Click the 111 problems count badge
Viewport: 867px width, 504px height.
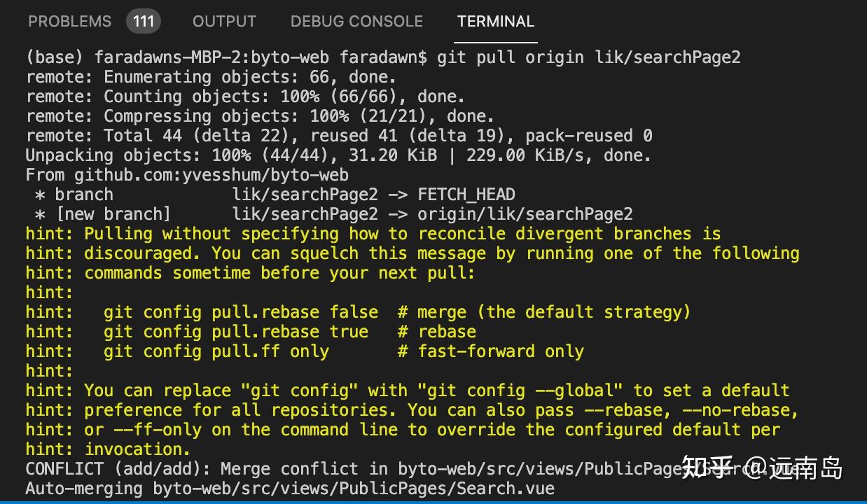coord(143,21)
